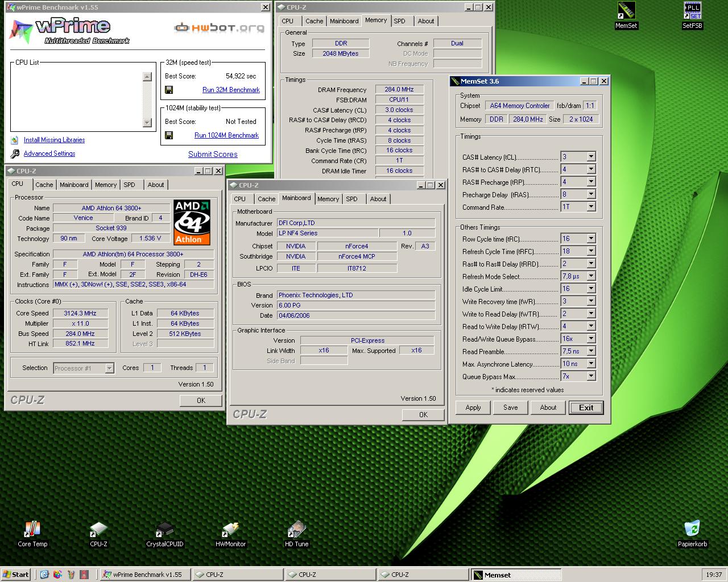This screenshot has height=582, width=728.
Task: Expand the Precharge Delay (tRAS) dropdown
Action: pyautogui.click(x=591, y=194)
